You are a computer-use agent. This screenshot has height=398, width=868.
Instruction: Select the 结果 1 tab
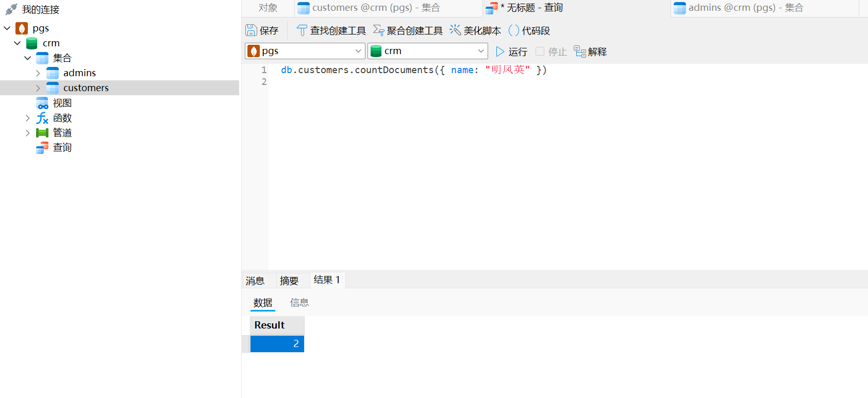(x=327, y=280)
